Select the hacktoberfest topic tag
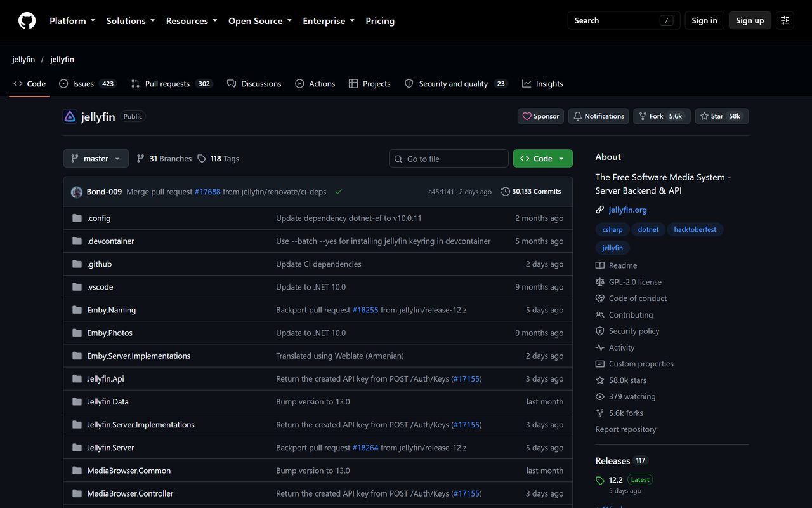 coord(695,229)
